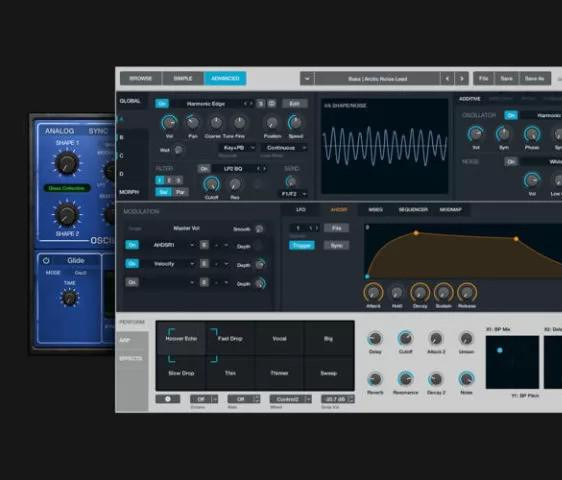Click the Edit button for Harmonic Edge

tap(294, 104)
